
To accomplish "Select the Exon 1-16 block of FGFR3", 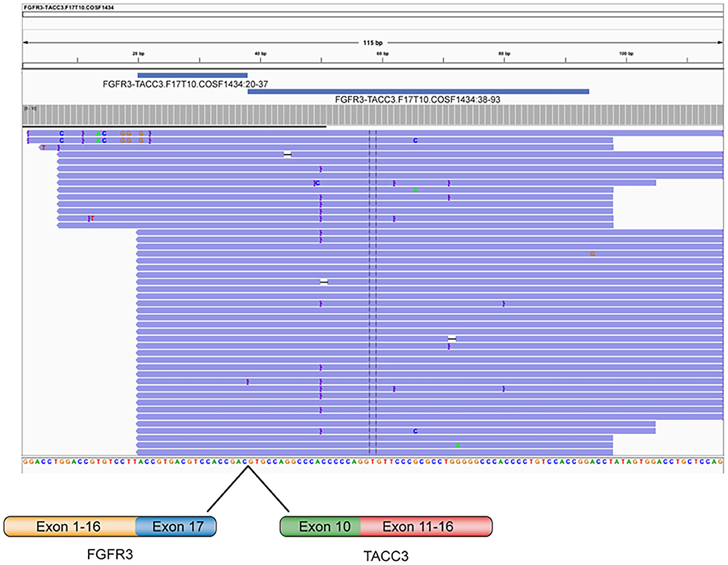I will click(70, 527).
